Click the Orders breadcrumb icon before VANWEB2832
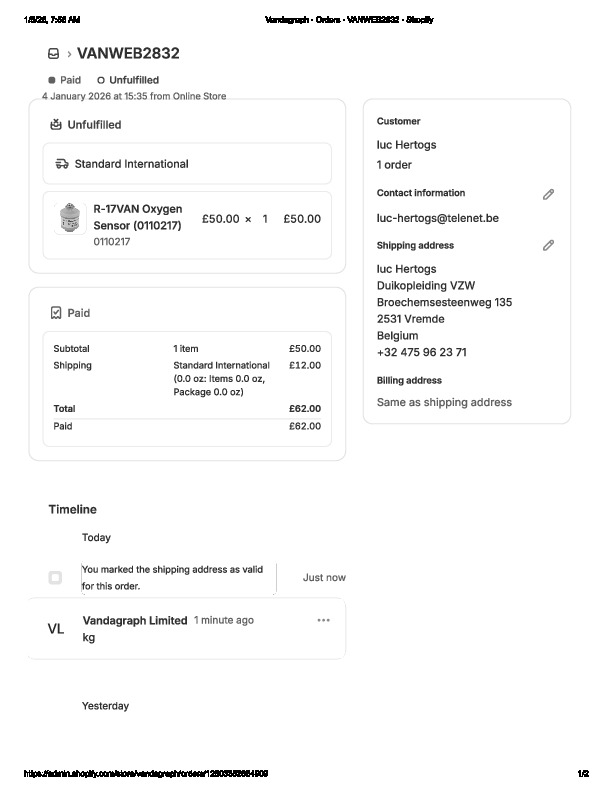This screenshot has width=612, height=792. tap(53, 54)
